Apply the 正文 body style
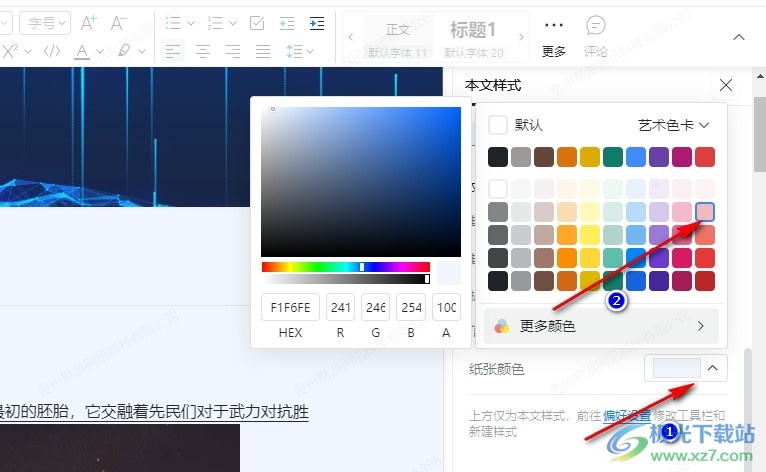The height and width of the screenshot is (472, 766). pyautogui.click(x=398, y=38)
